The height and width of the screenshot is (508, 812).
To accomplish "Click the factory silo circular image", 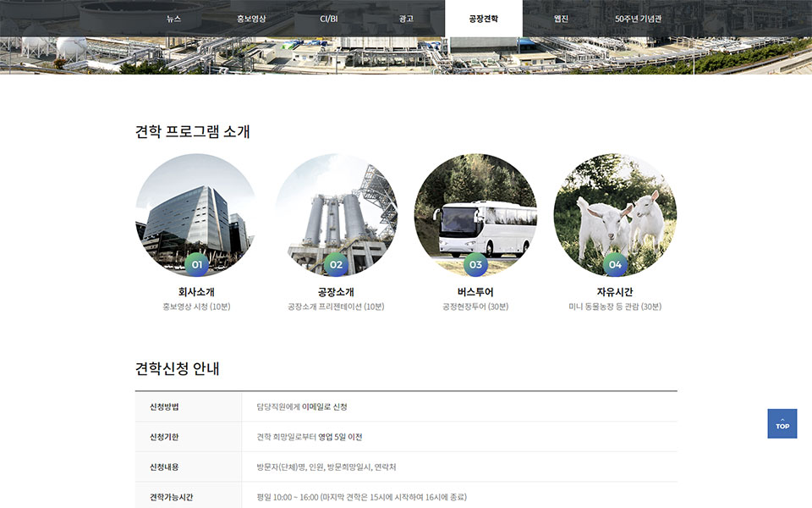I will click(x=336, y=207).
